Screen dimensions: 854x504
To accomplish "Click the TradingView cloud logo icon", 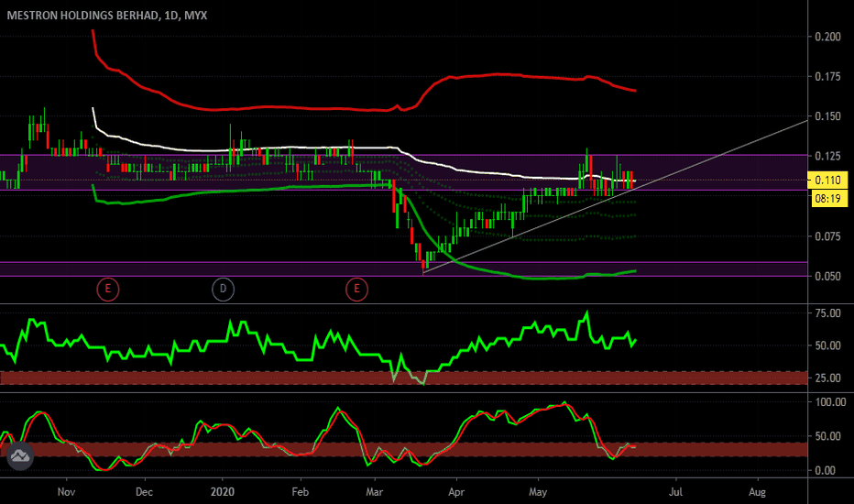I will point(20,456).
